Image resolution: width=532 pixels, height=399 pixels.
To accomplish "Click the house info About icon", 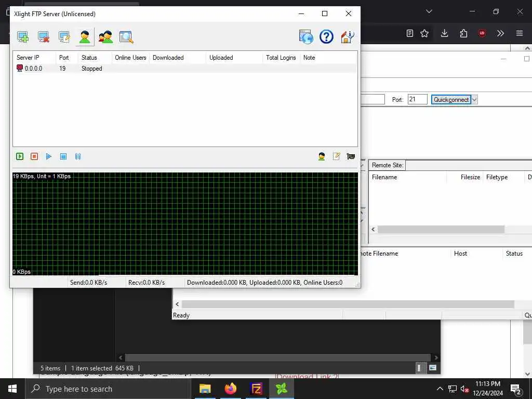I will click(347, 37).
